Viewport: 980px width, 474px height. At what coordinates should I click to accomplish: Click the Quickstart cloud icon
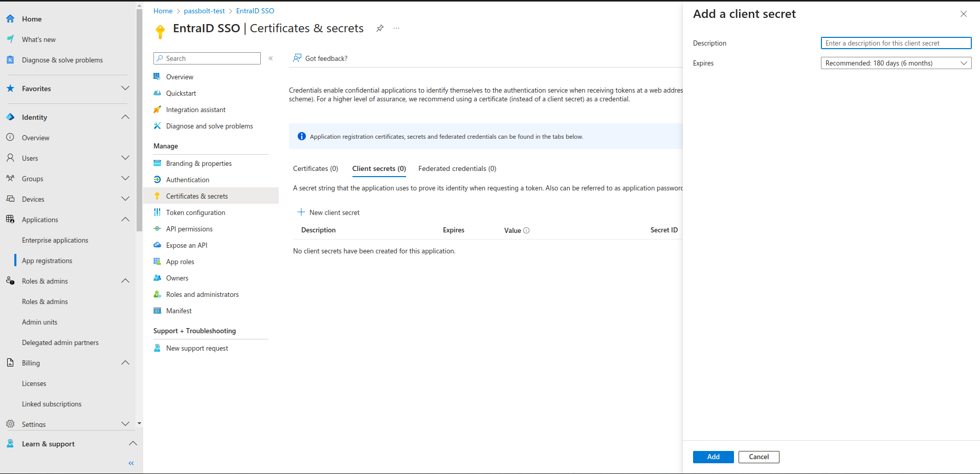pos(158,93)
